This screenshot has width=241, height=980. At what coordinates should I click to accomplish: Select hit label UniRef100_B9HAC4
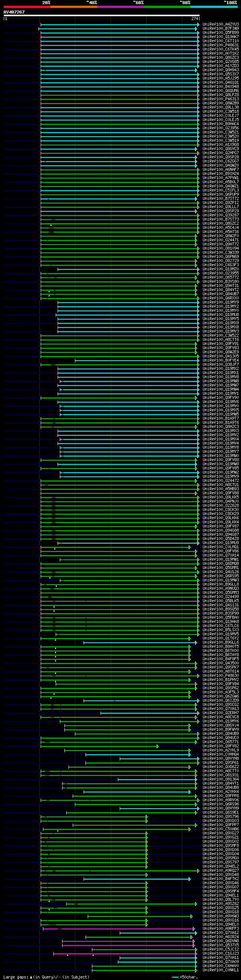(x=221, y=124)
